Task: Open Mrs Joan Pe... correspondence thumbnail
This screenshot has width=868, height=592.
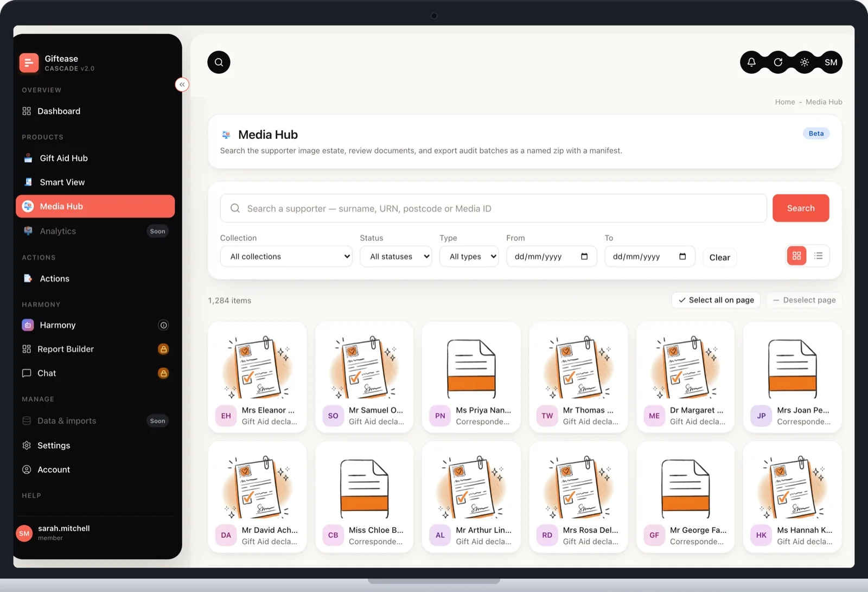Action: pyautogui.click(x=793, y=368)
